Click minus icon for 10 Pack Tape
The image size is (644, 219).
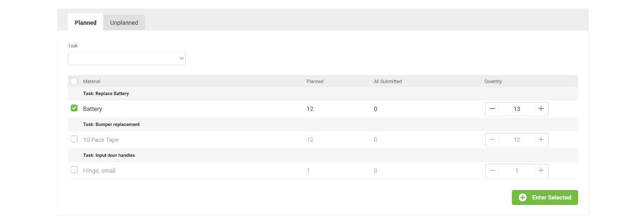(492, 140)
